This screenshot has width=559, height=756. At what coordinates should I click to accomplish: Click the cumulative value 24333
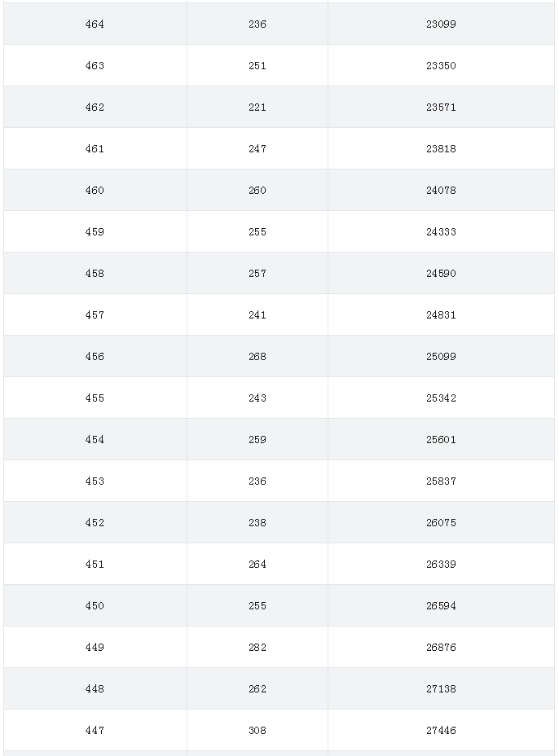[x=441, y=231]
